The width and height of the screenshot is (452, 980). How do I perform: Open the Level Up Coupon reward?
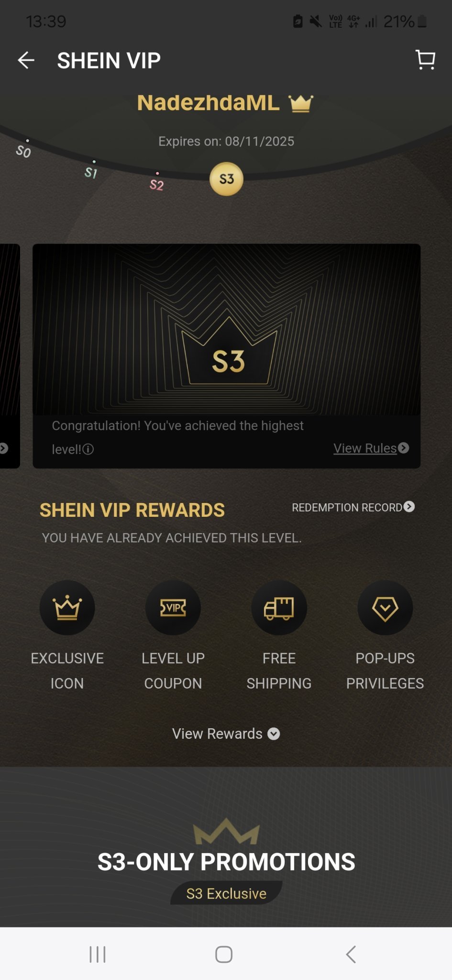click(173, 635)
